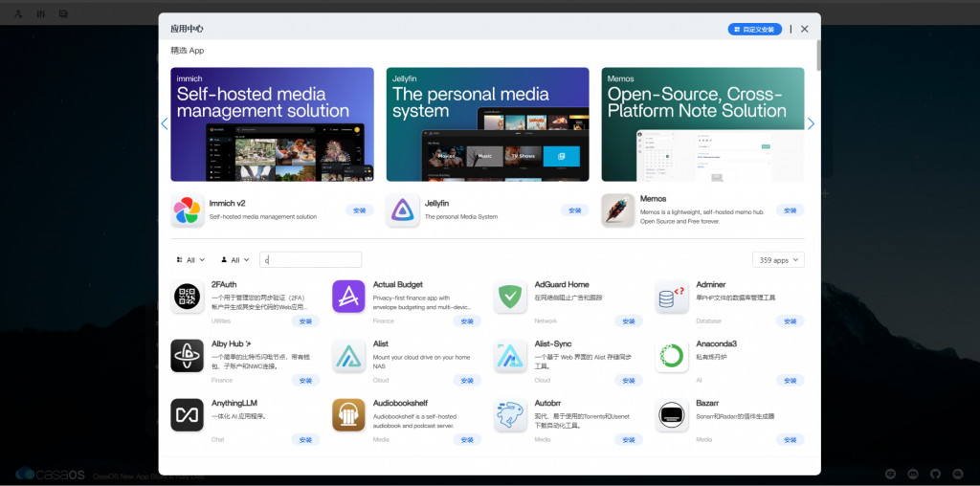Select the Anaconda3 green ring icon
The image size is (980, 486).
(x=672, y=356)
